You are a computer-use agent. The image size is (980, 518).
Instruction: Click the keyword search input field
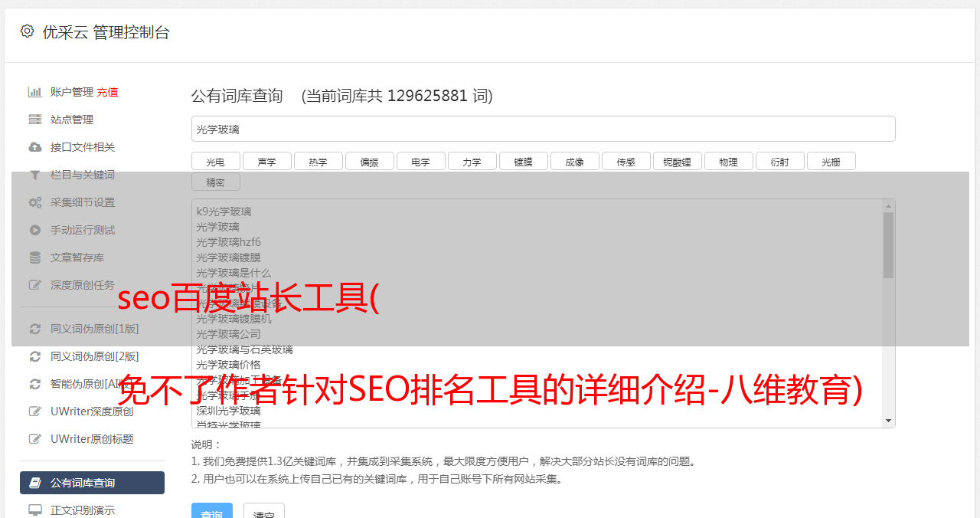click(544, 129)
